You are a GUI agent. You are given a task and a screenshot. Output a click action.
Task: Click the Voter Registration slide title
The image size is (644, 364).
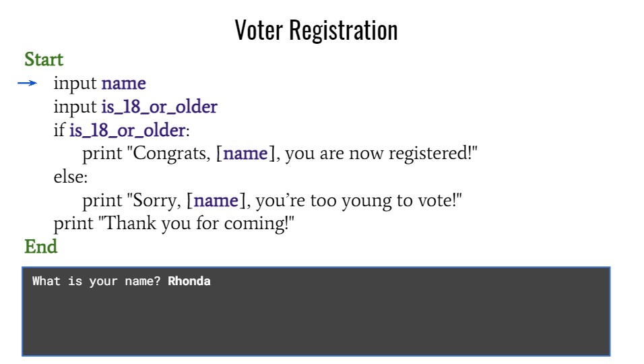tap(316, 30)
